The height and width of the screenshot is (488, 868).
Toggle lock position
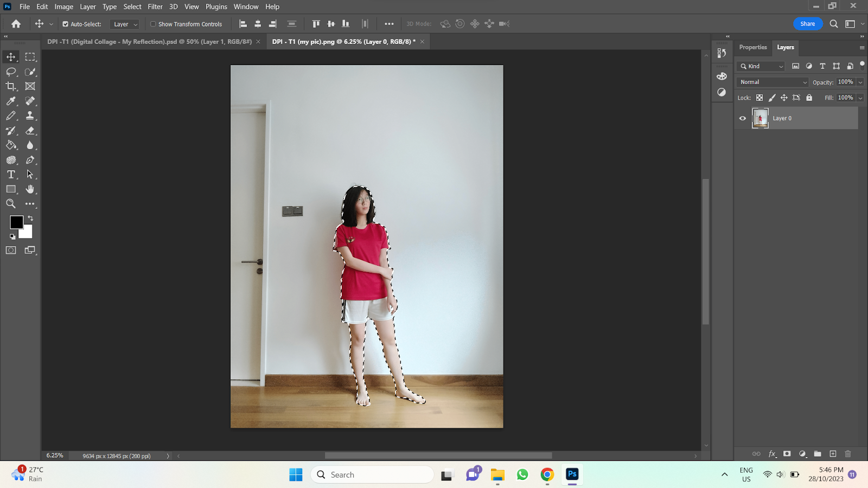[x=784, y=98]
